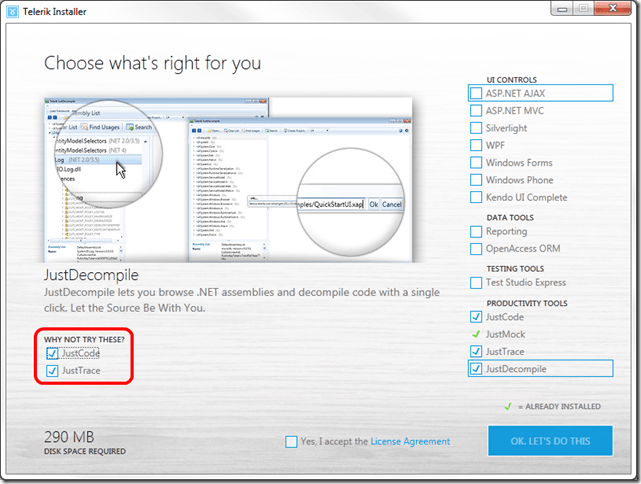This screenshot has height=484, width=641.
Task: Tick Kendo UI Complete checkbox
Action: (476, 197)
